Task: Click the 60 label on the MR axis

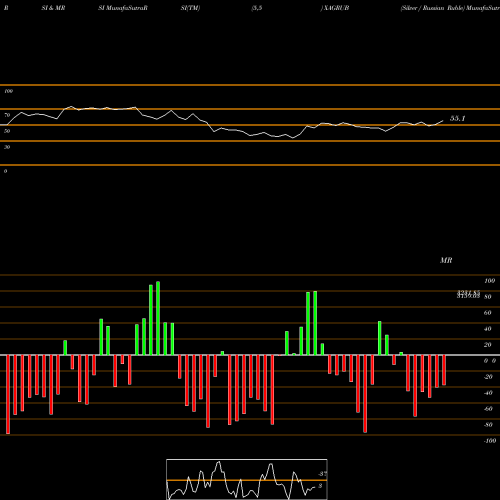Action: 487,313
